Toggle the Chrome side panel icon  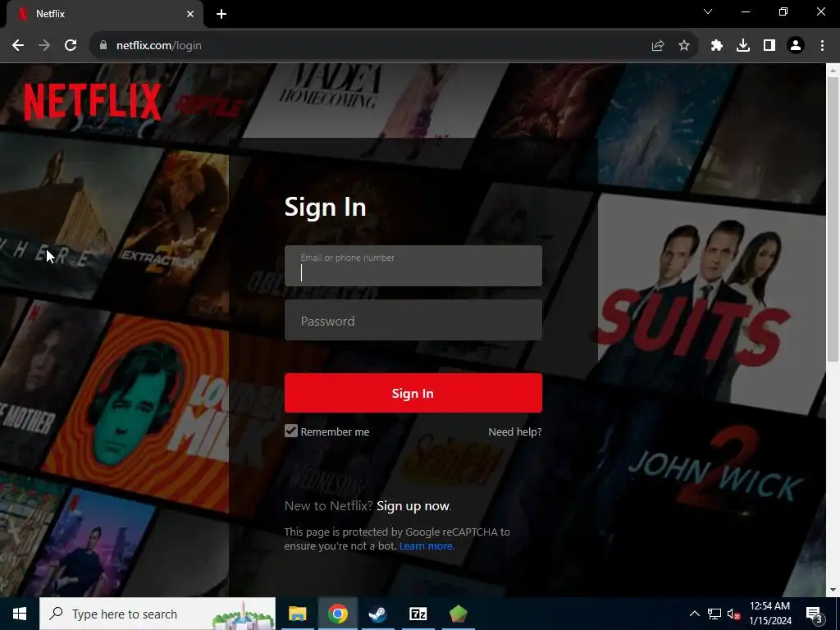(769, 46)
